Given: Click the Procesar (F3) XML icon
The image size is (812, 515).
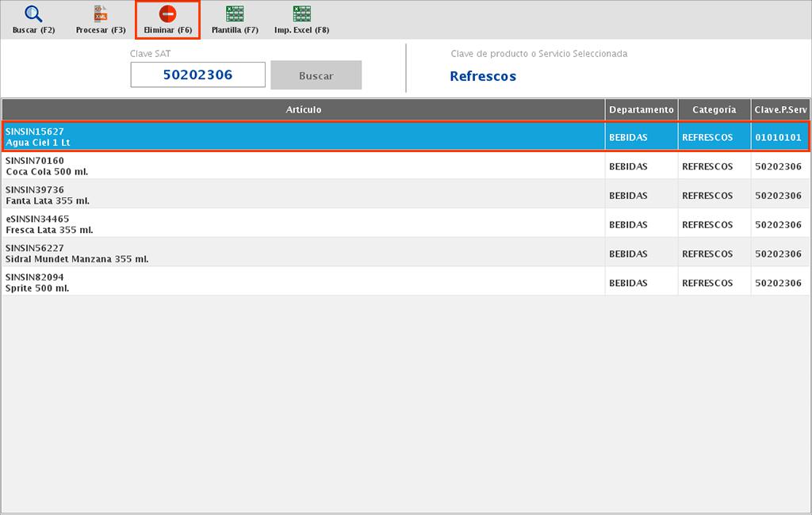Looking at the screenshot, I should pyautogui.click(x=101, y=14).
